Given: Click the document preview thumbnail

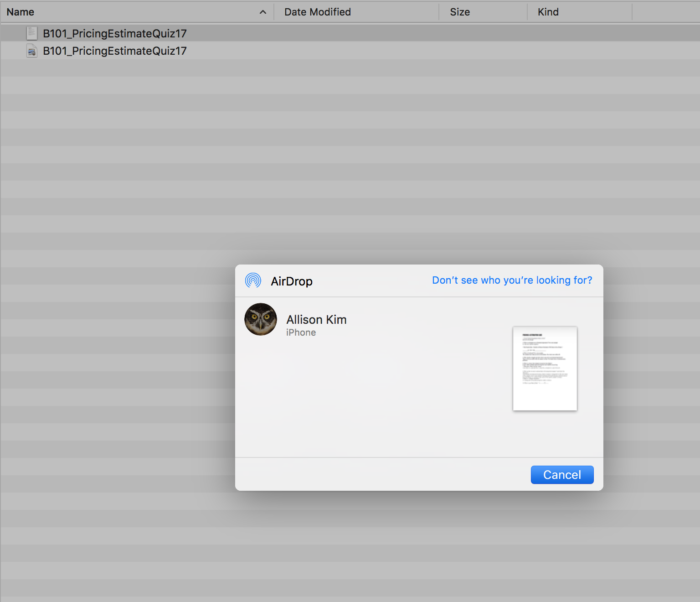Looking at the screenshot, I should click(x=545, y=368).
